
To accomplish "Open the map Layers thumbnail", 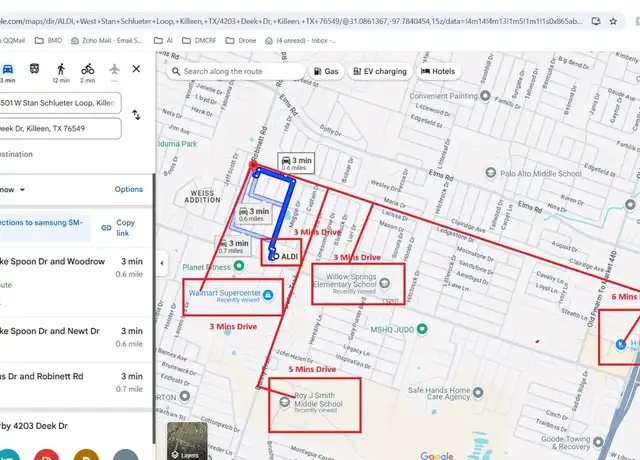I will (x=187, y=441).
